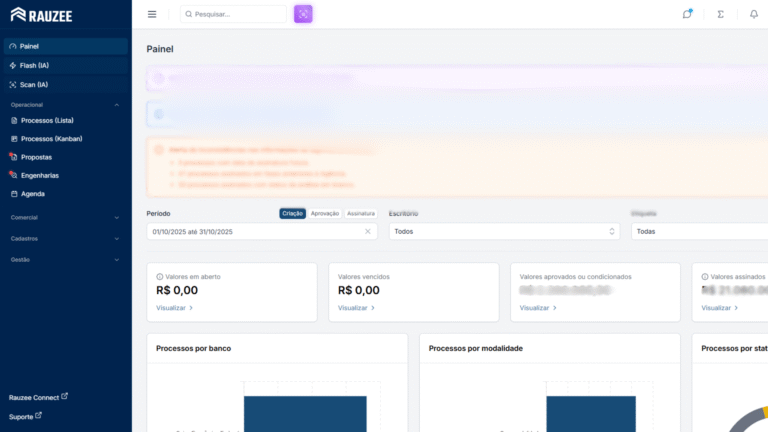
Task: Select Aprovação period toggle
Action: (x=325, y=214)
